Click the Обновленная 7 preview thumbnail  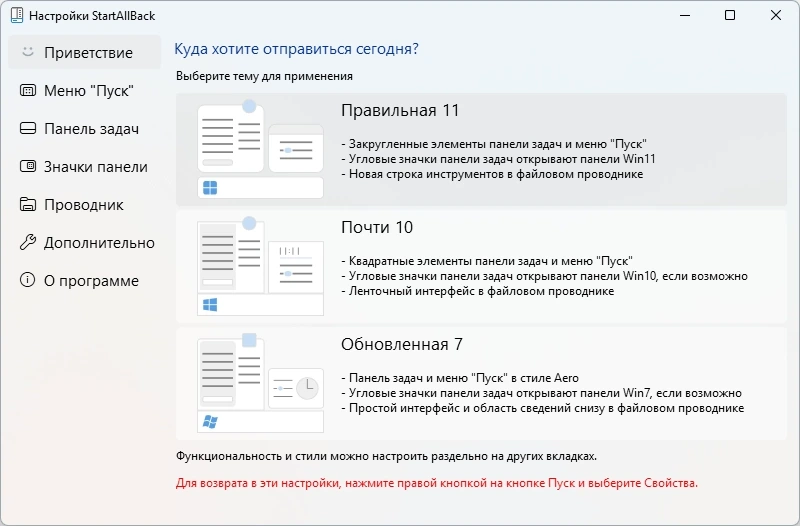(x=260, y=383)
